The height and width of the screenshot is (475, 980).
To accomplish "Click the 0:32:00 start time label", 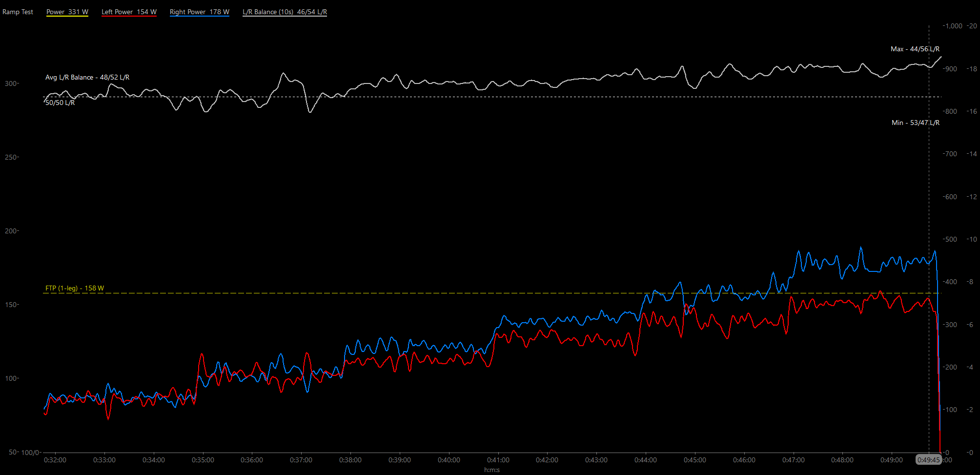I will pyautogui.click(x=55, y=460).
